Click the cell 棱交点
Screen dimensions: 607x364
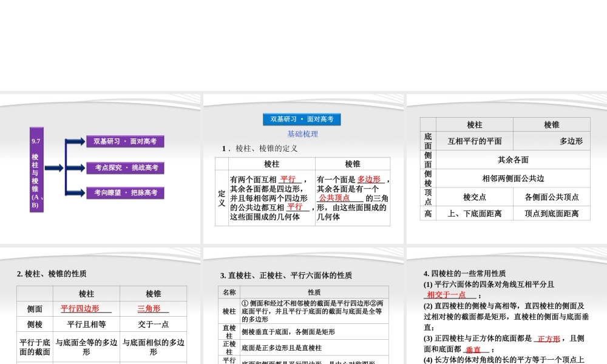point(475,197)
